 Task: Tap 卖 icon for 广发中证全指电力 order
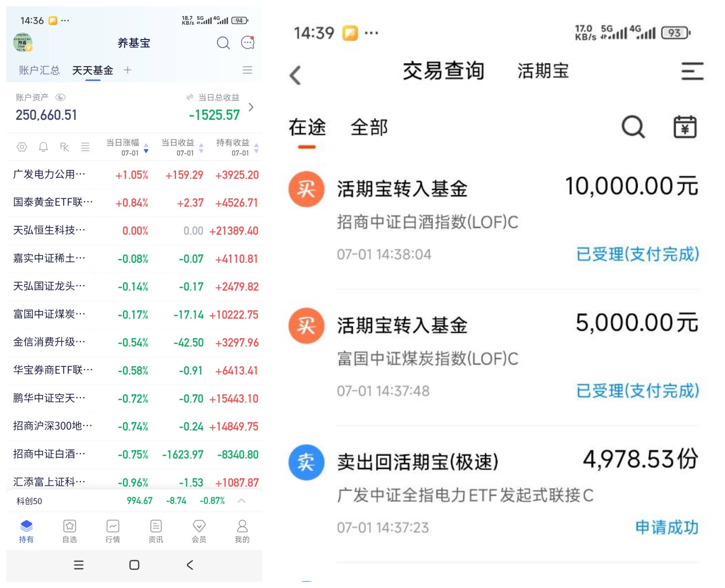307,462
